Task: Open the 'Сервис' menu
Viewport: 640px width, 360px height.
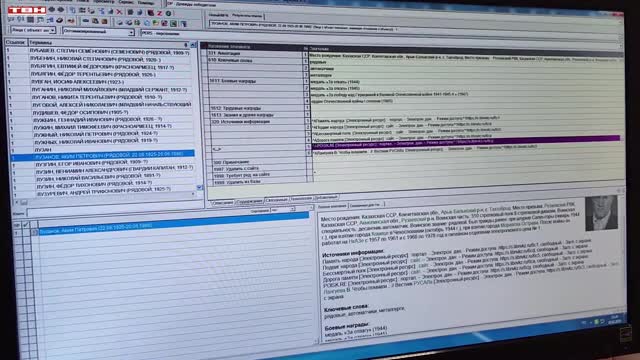Action: (x=126, y=2)
